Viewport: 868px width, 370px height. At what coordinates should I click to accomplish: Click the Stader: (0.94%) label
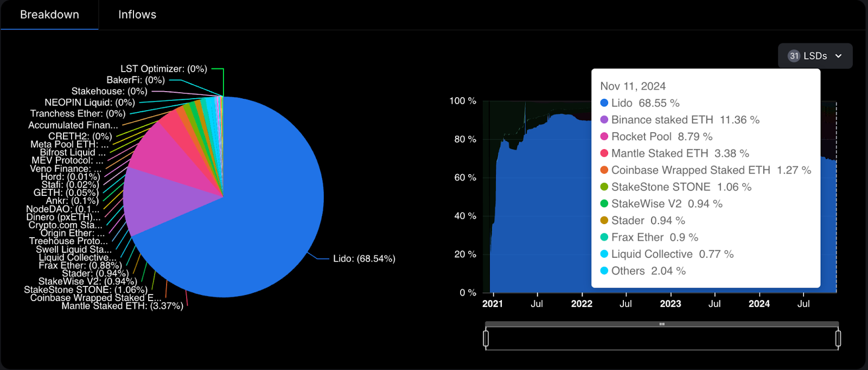95,273
